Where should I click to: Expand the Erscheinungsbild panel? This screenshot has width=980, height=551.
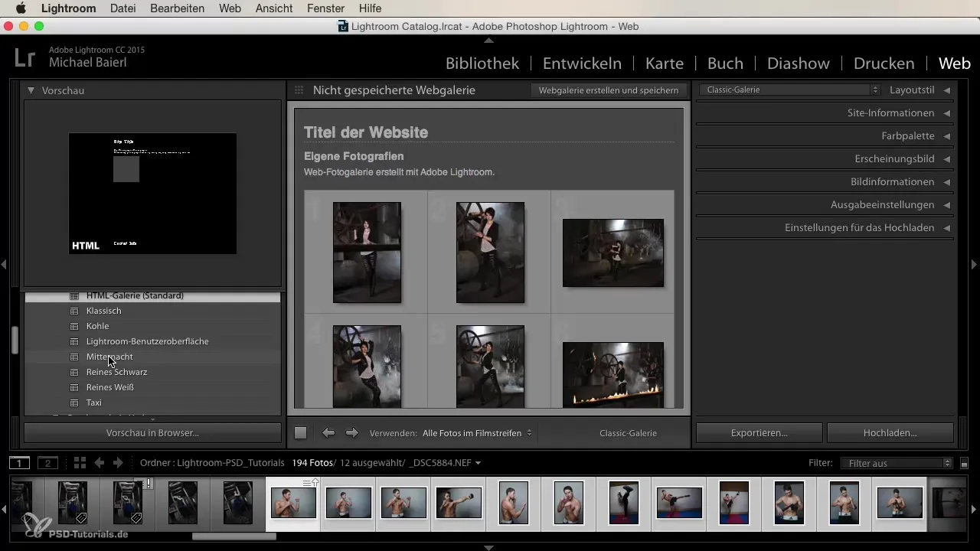tap(947, 158)
